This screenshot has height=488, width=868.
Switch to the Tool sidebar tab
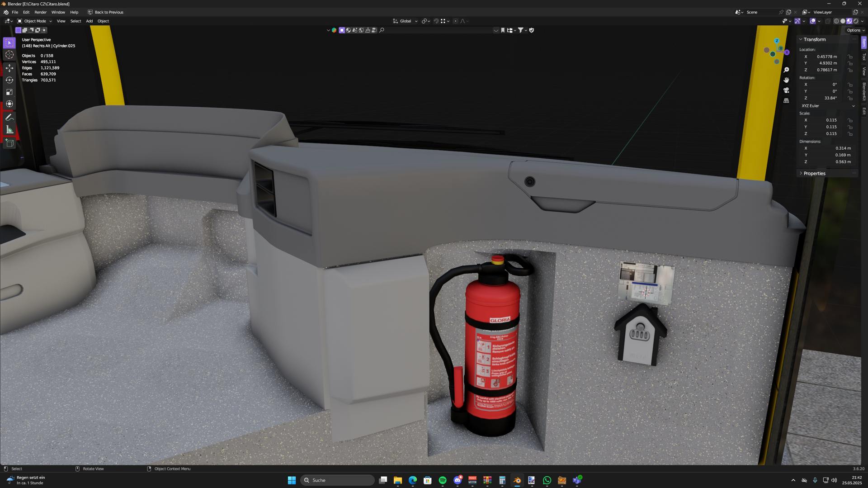864,57
